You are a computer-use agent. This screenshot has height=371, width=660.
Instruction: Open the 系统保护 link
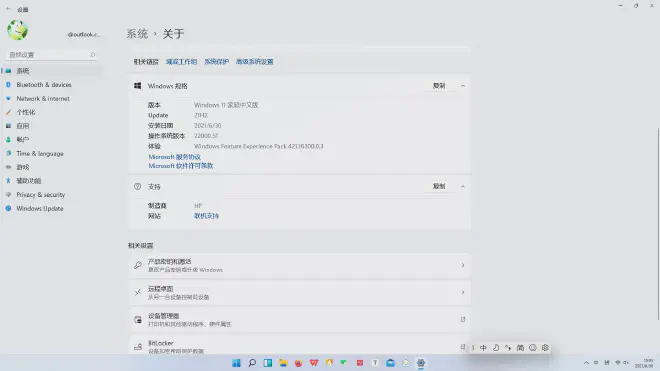click(216, 61)
